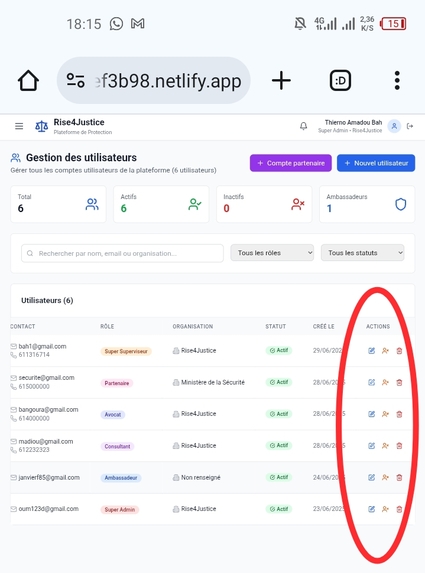Image resolution: width=425 pixels, height=573 pixels.
Task: Edit user bangoura@gmail.com
Action: coord(371,414)
